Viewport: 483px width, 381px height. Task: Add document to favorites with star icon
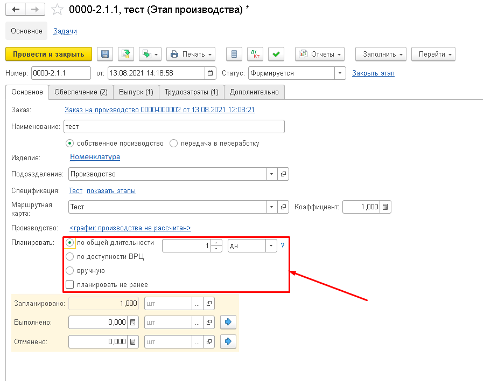tap(57, 10)
